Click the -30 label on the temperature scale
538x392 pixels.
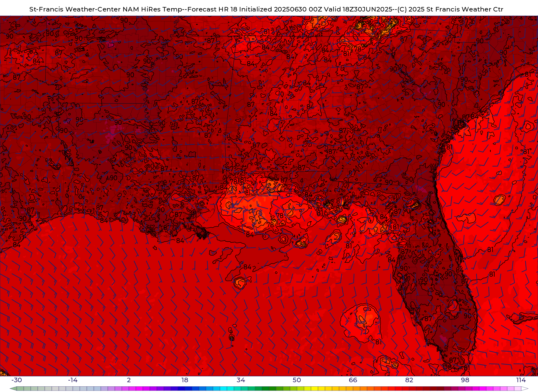coord(17,380)
